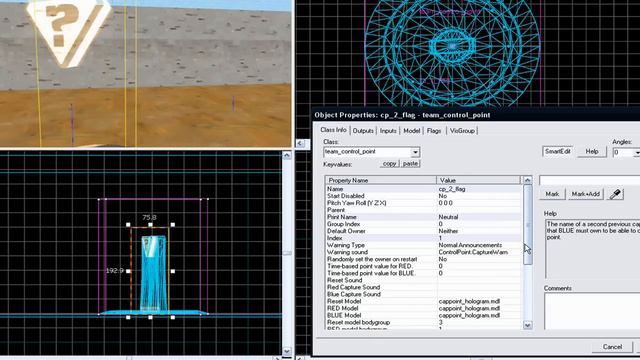Open the VisGroup tab
Image resolution: width=640 pixels, height=360 pixels.
pos(462,131)
